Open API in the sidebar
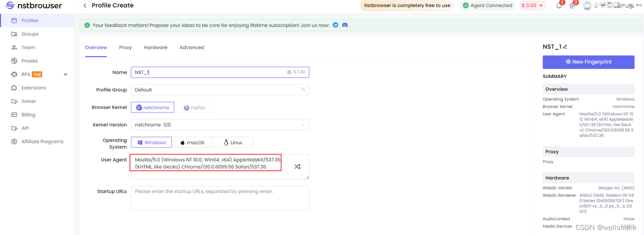644x235 pixels. pos(36,128)
